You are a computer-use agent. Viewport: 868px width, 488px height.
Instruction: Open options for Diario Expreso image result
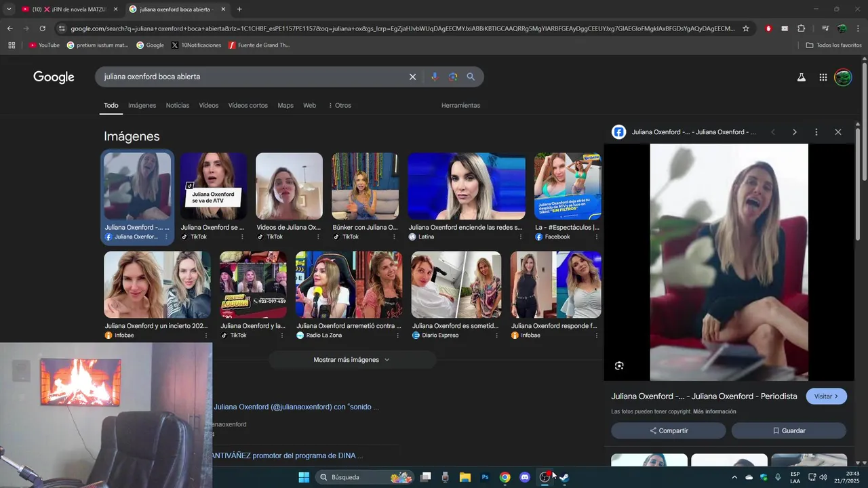coord(496,335)
